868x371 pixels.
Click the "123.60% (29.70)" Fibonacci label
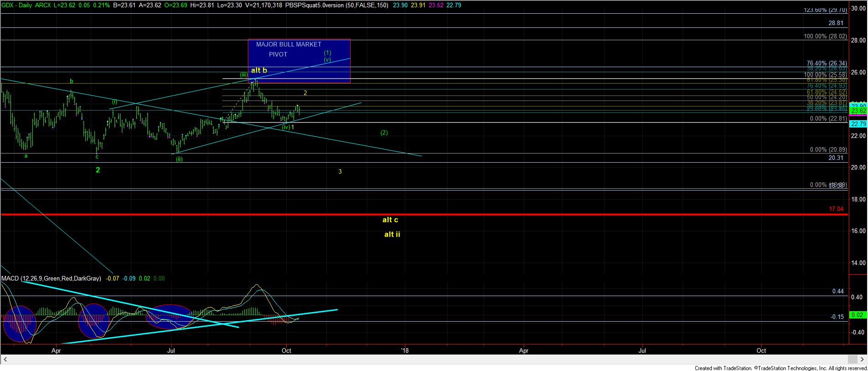click(826, 10)
